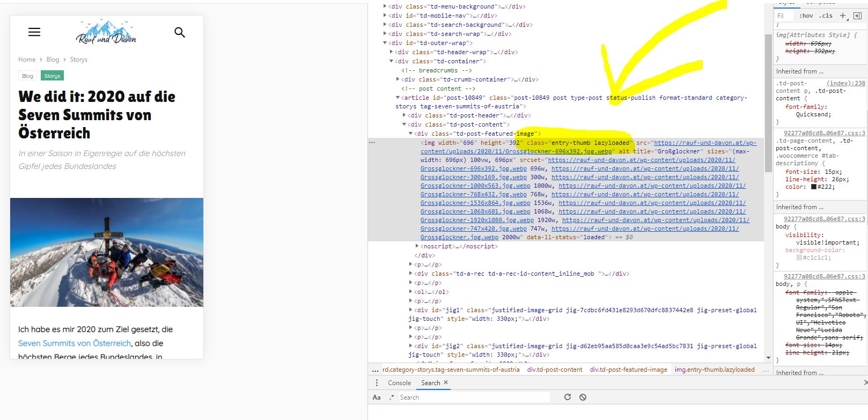The width and height of the screenshot is (868, 420).
Task: Toggle the computed styles sidebar pane icon
Action: point(857,16)
